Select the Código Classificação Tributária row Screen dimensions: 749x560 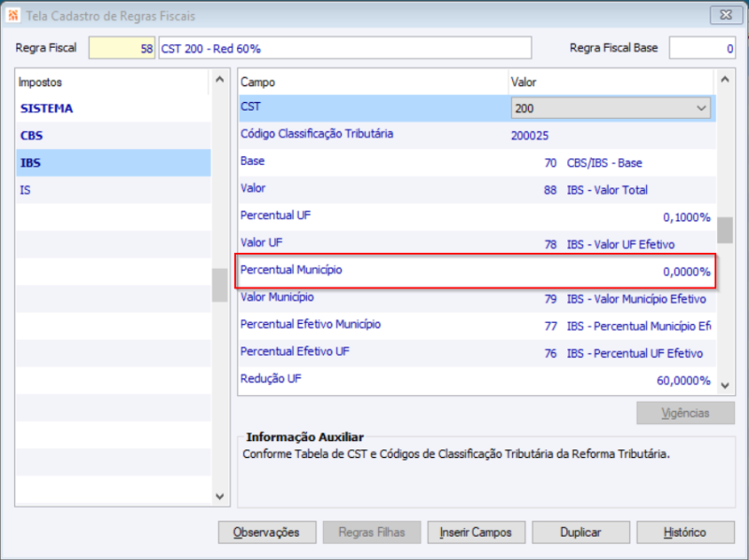(x=477, y=136)
